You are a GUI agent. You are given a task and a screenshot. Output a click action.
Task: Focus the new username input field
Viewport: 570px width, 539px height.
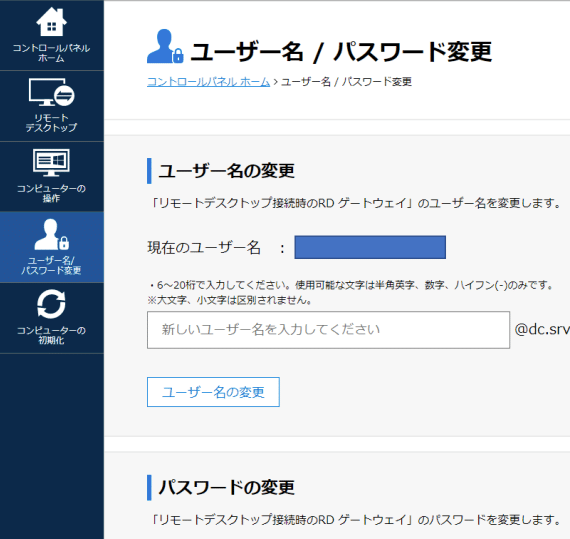tap(328, 330)
